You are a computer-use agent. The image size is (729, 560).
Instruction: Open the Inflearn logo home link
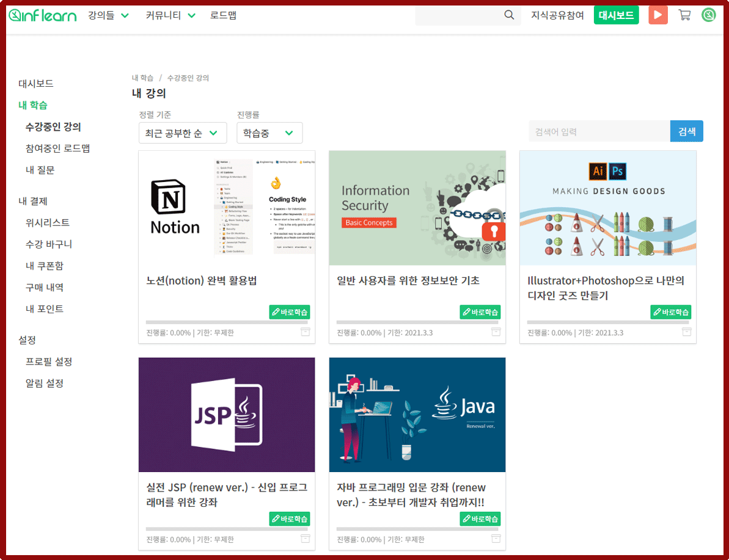(42, 15)
